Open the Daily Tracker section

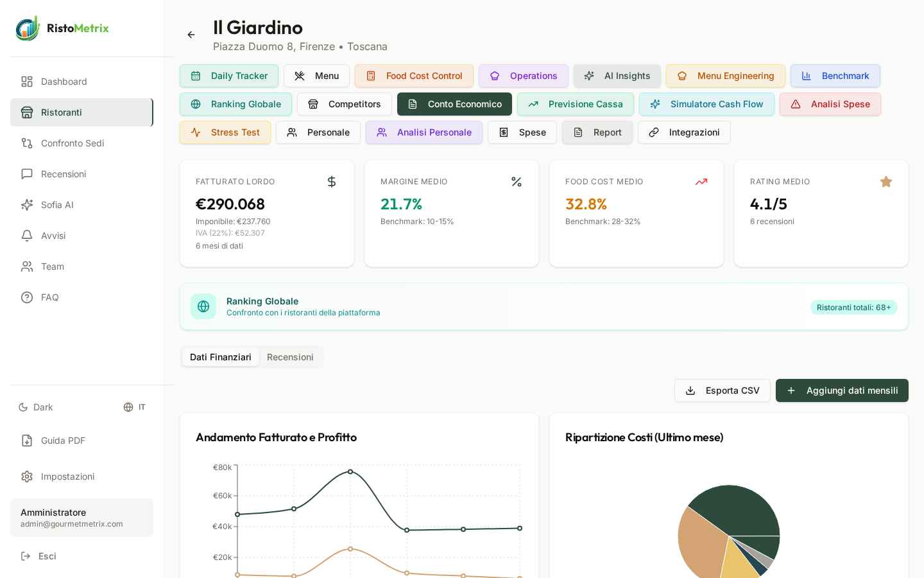pyautogui.click(x=229, y=76)
